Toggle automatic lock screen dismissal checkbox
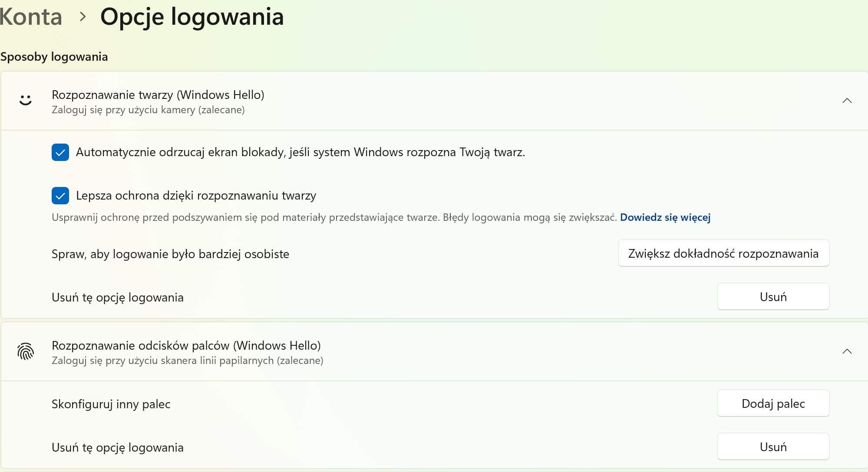 [x=60, y=152]
